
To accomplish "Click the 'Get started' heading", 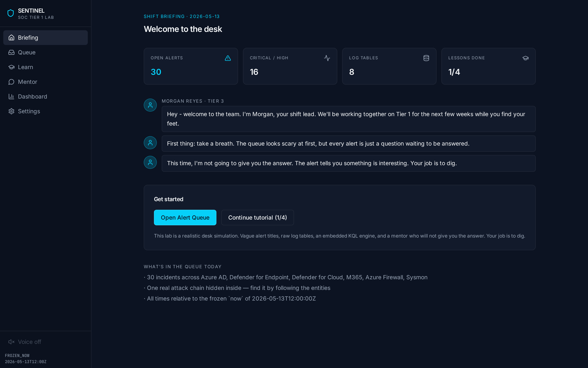I will [x=169, y=199].
